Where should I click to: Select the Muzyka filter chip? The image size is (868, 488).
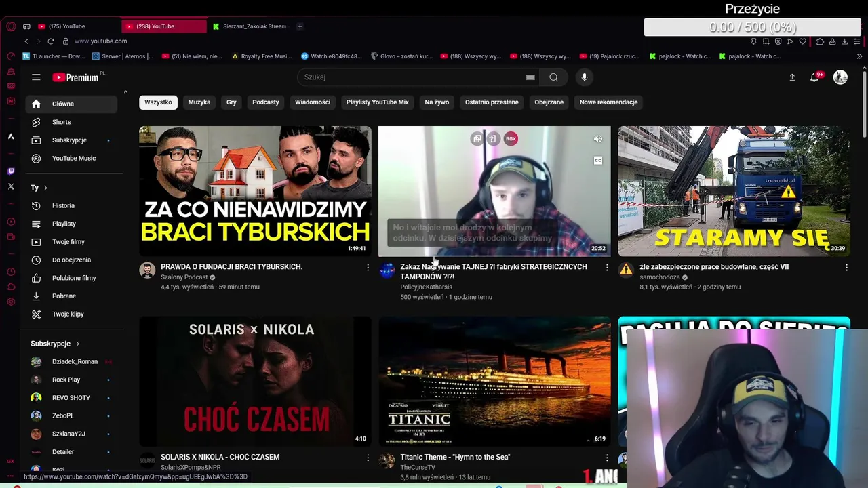click(x=199, y=102)
